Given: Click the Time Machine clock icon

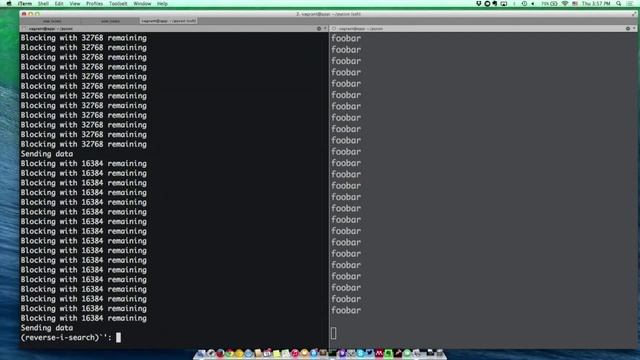Looking at the screenshot, I should point(524,4).
